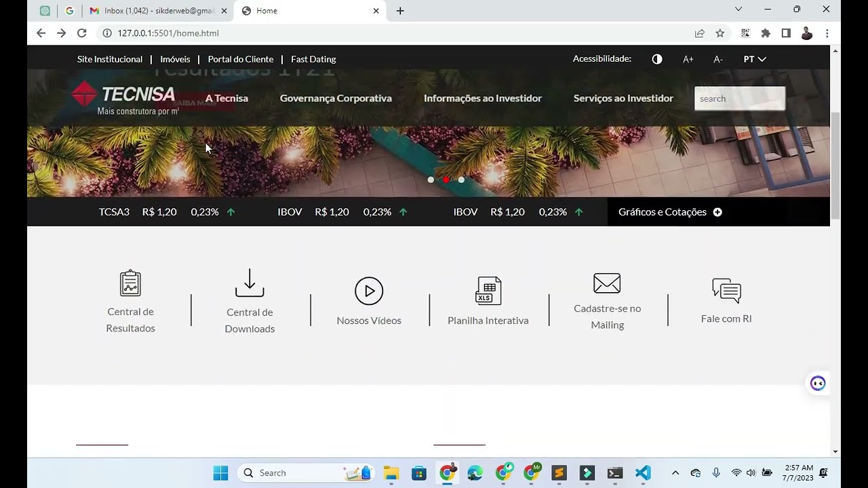Image resolution: width=868 pixels, height=488 pixels.
Task: Open volume control in system tray
Action: 751,473
